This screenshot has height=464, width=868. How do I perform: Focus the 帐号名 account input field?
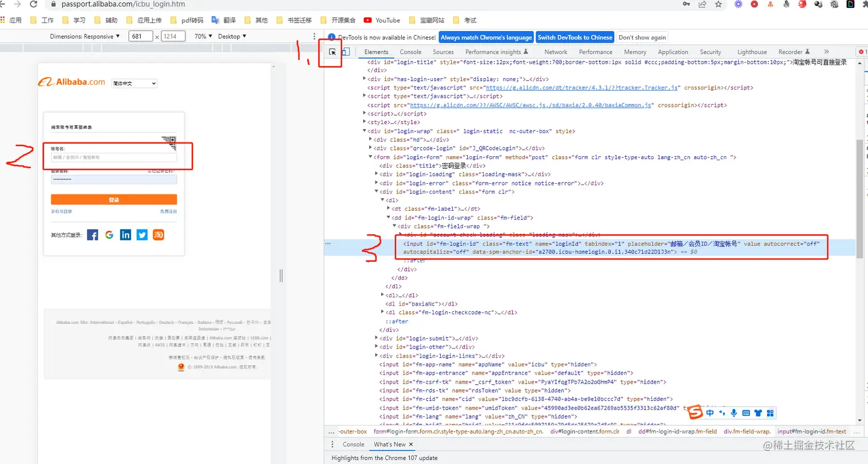coord(114,157)
